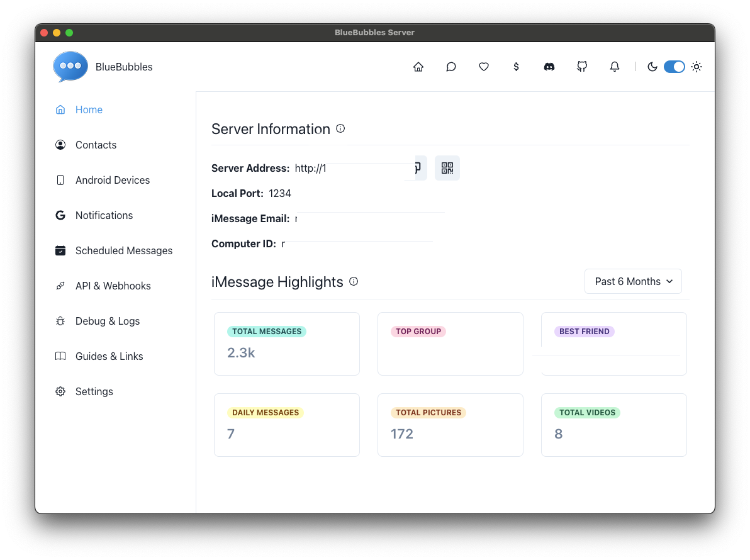Click the Computer ID label

pyautogui.click(x=243, y=244)
